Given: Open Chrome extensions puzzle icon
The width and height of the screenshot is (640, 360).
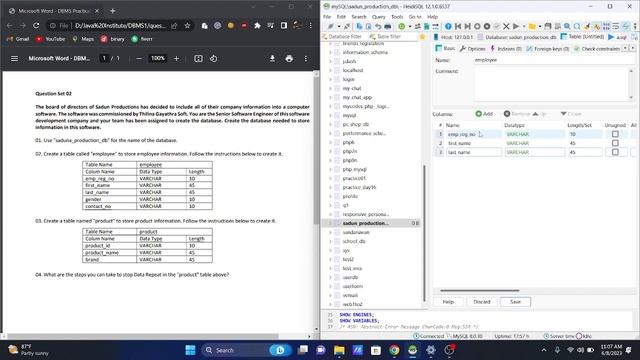Looking at the screenshot, I should [257, 26].
